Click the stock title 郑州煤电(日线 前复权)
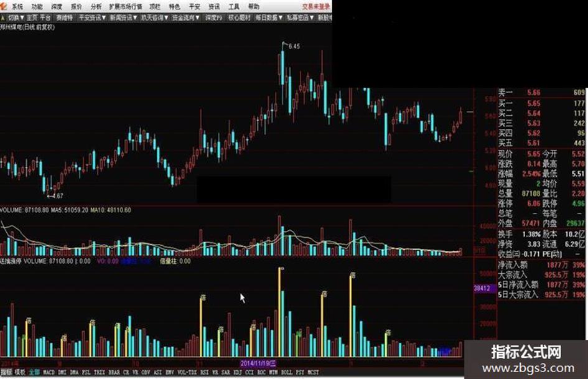588x379 pixels. click(27, 27)
